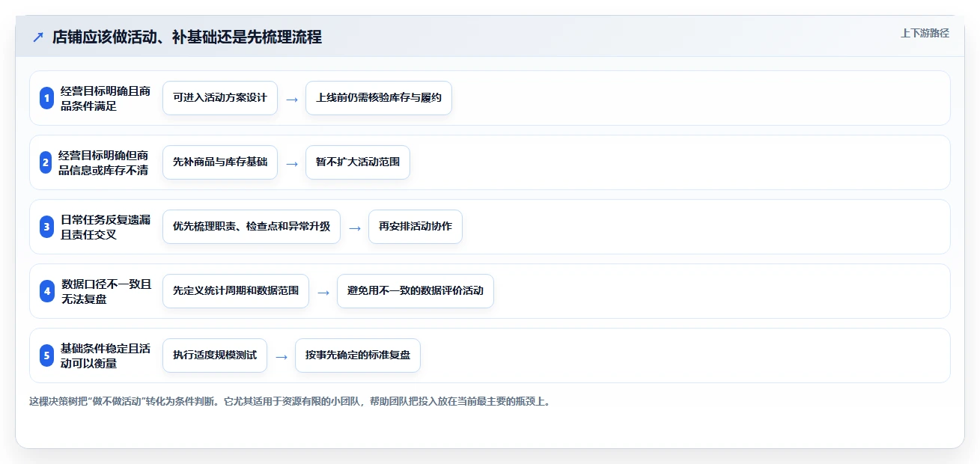Viewport: 980px width, 464px height.
Task: Click the 按事先确定的标准复盘 box
Action: point(358,355)
